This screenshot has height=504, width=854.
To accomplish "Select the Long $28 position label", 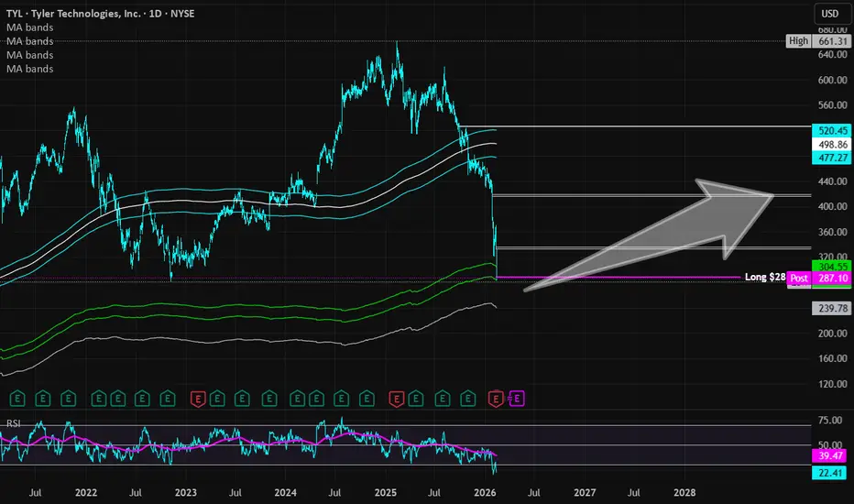I will coord(765,277).
